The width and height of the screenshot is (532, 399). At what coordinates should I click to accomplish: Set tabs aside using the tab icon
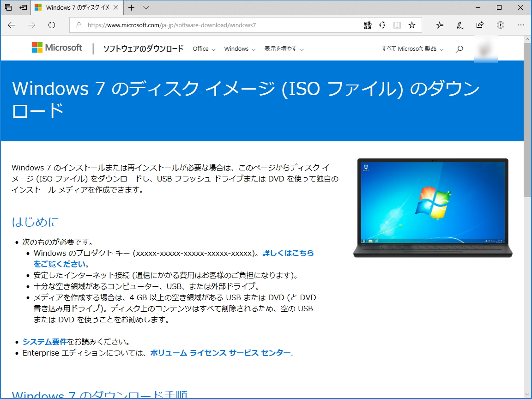[23, 7]
